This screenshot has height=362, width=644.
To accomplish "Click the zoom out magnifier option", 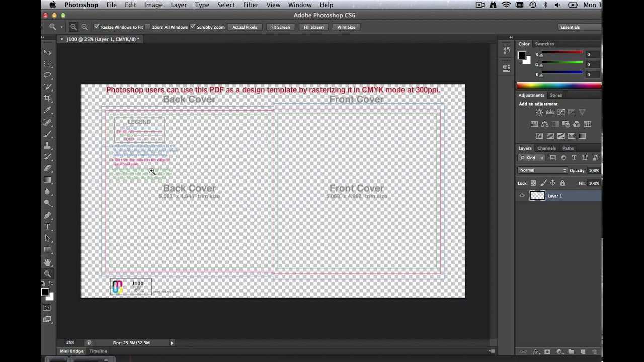I will pyautogui.click(x=84, y=27).
